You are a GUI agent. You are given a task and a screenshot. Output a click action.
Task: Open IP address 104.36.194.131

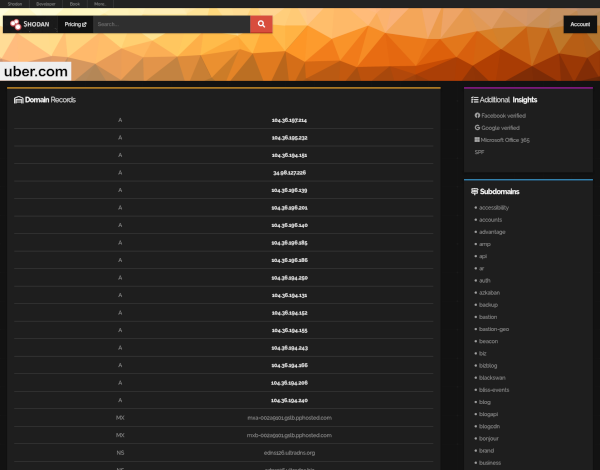tap(289, 295)
